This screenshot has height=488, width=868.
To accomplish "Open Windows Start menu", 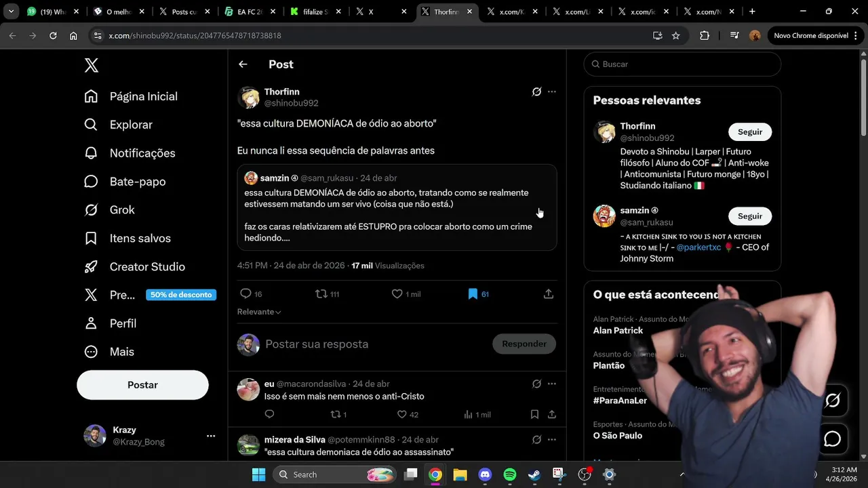I will [259, 474].
